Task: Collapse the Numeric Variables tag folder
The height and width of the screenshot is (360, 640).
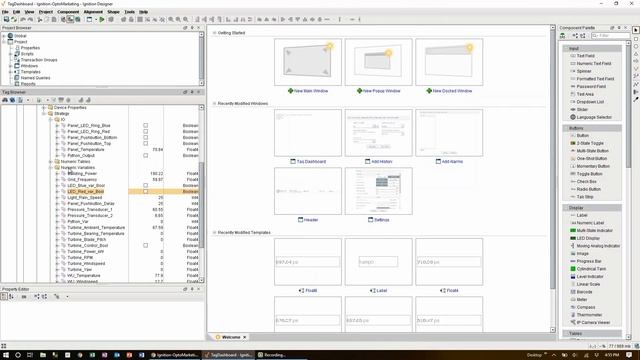Action: pyautogui.click(x=51, y=167)
